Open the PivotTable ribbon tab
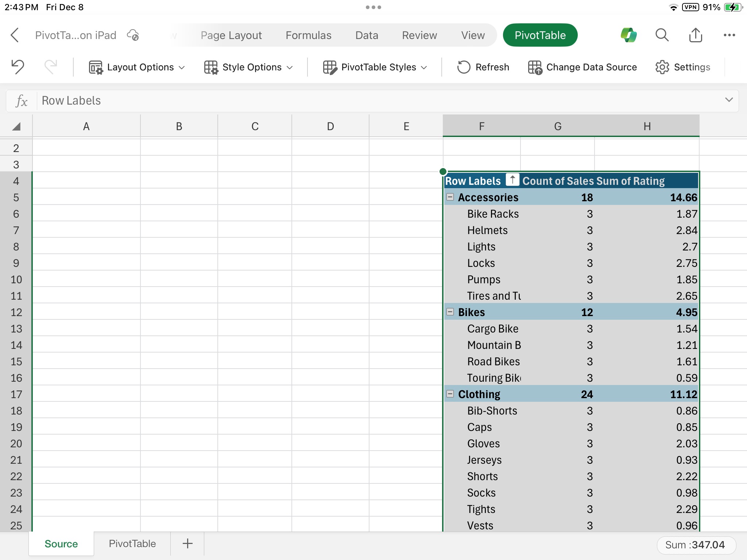 tap(540, 35)
